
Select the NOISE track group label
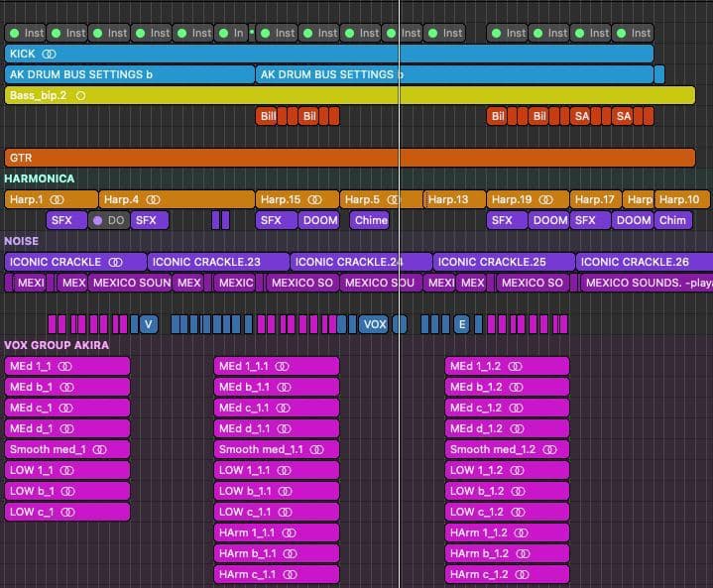click(x=22, y=241)
